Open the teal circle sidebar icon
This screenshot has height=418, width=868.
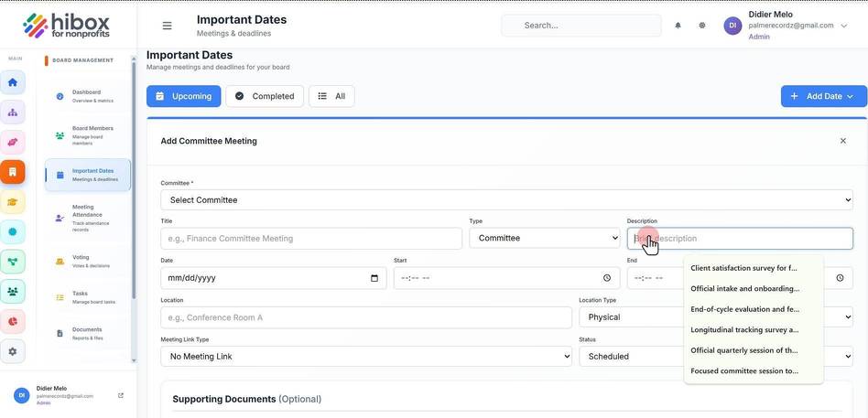point(13,231)
